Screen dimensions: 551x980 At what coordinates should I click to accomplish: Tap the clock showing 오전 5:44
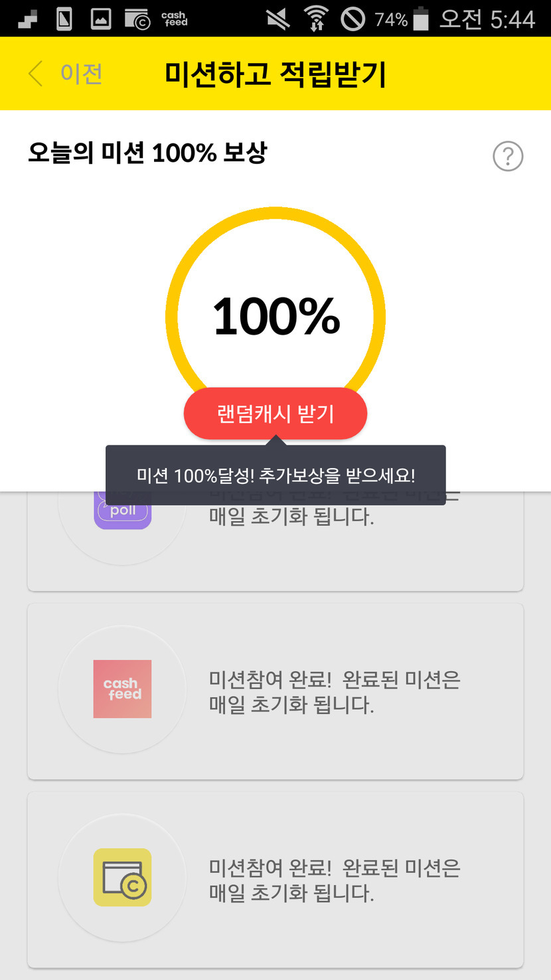pyautogui.click(x=487, y=19)
